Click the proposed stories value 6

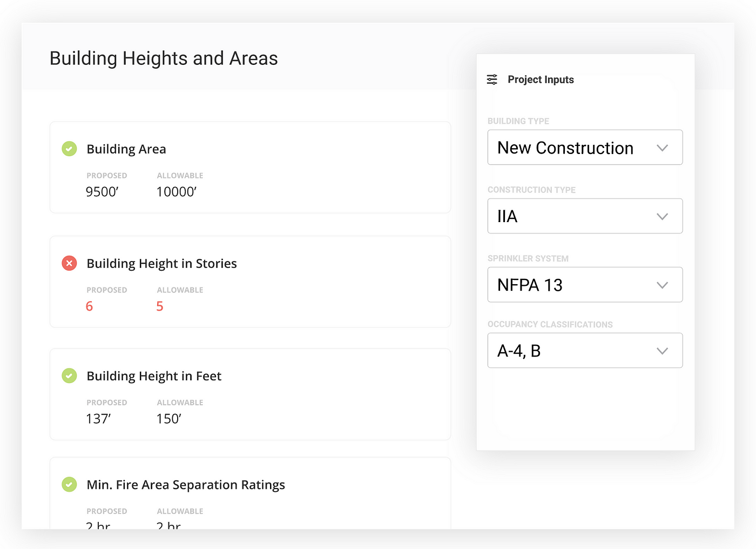90,306
